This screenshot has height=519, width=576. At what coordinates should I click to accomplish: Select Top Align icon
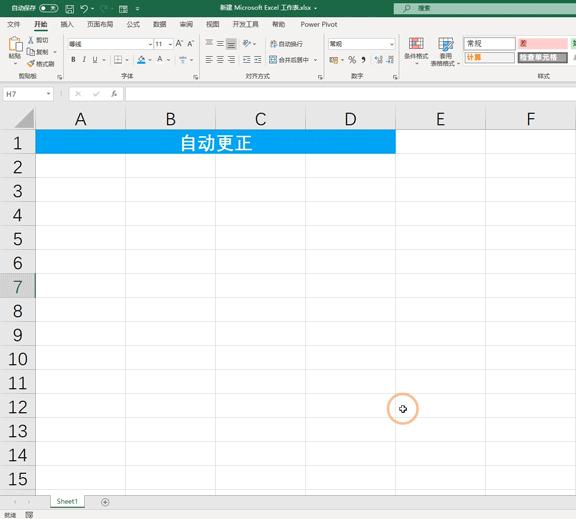point(209,43)
